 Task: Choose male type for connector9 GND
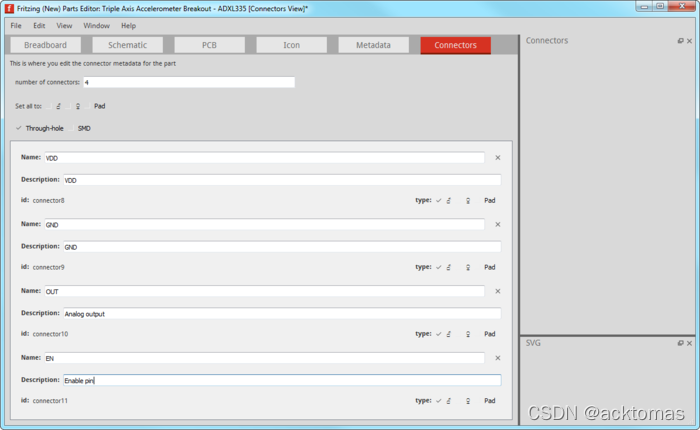(x=444, y=267)
